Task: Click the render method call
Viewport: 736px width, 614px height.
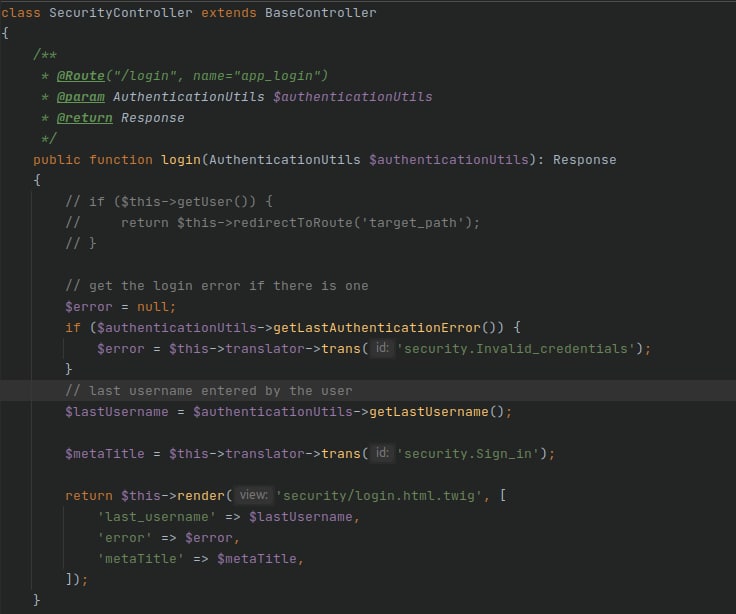Action: 201,496
